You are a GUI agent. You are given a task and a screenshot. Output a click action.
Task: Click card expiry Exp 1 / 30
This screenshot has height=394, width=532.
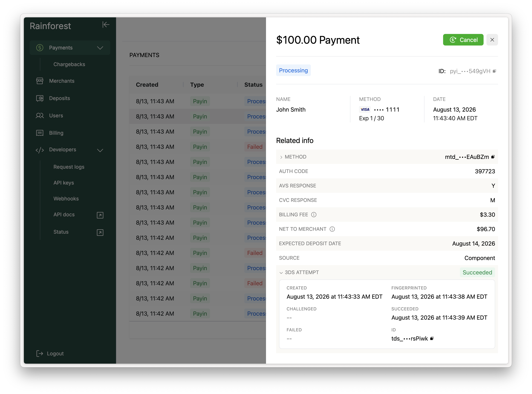coord(371,118)
